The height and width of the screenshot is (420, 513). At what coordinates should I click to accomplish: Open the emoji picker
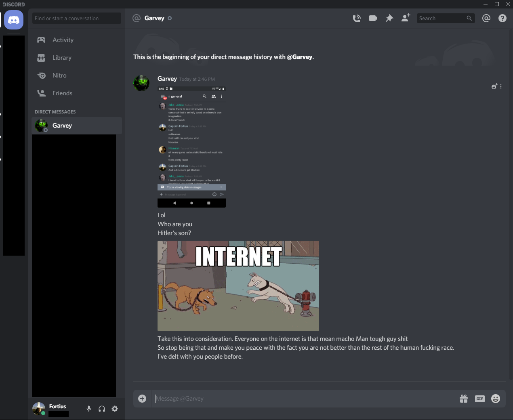tap(496, 399)
